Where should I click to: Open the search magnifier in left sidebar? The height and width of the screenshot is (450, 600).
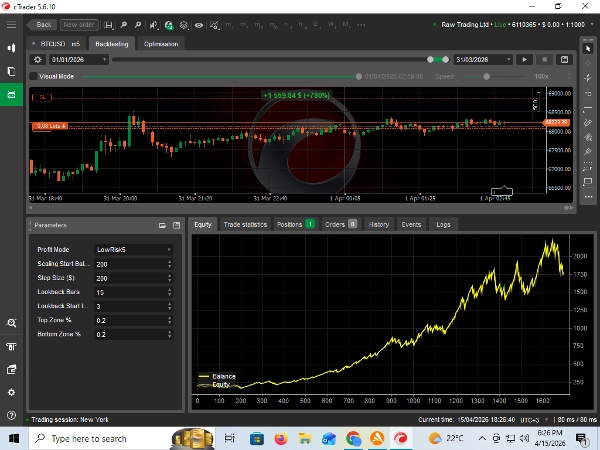tap(11, 323)
